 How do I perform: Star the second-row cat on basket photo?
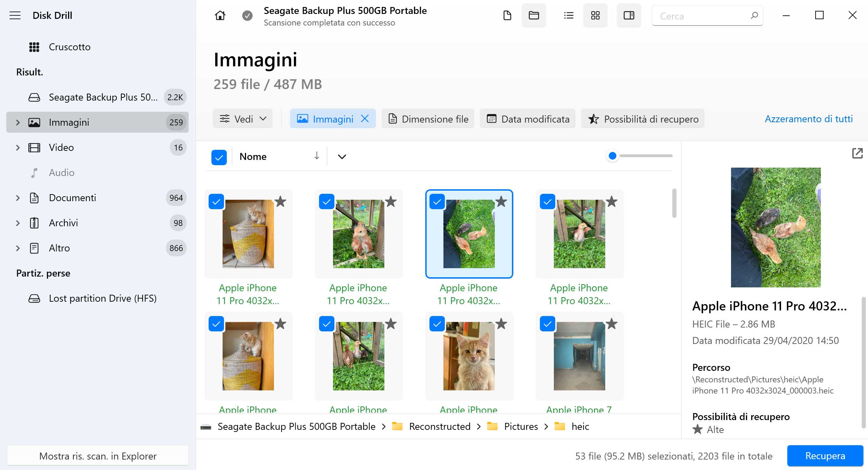280,324
